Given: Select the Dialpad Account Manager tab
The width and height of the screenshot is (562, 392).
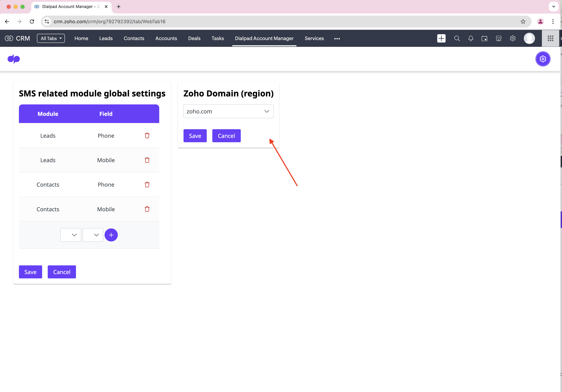Looking at the screenshot, I should [264, 38].
